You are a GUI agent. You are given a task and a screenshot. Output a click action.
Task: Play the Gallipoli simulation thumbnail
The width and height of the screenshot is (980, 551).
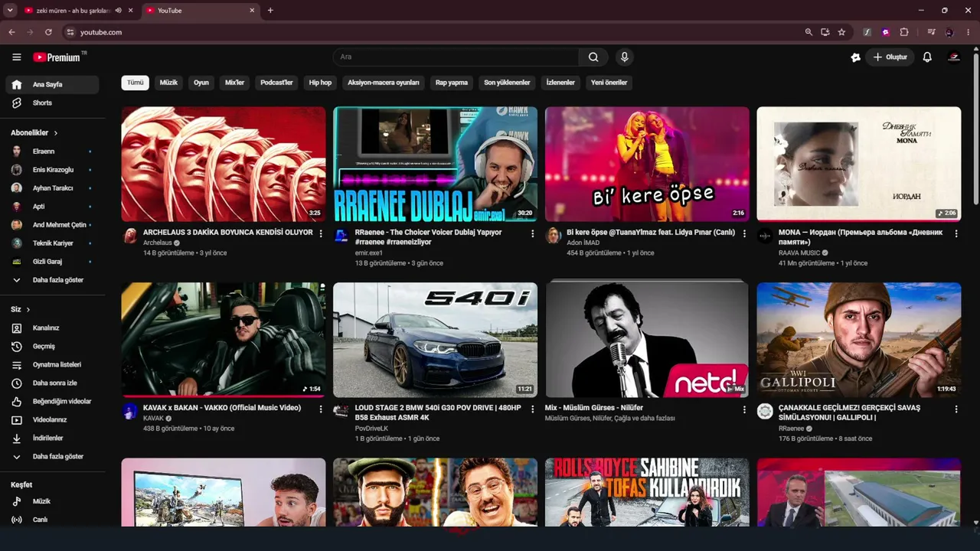click(859, 340)
